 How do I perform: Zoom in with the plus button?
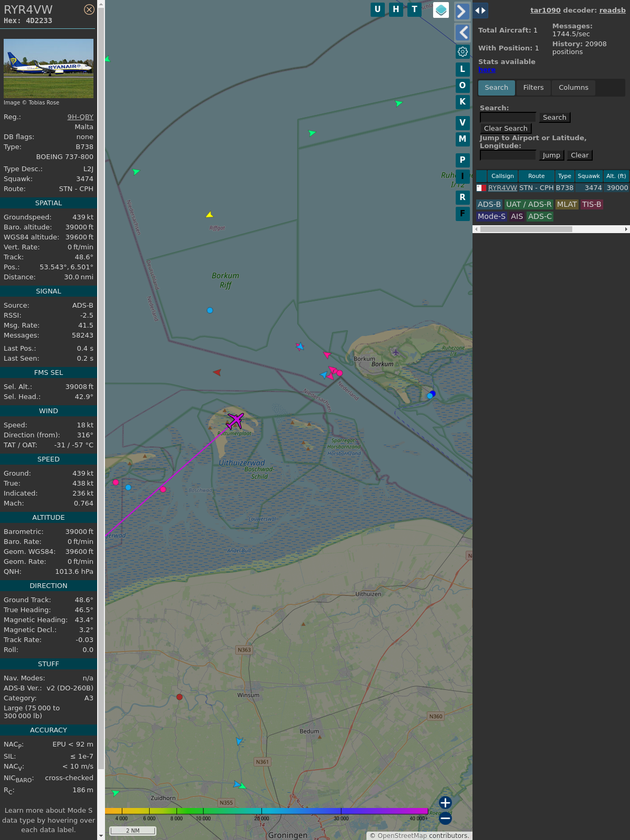click(445, 803)
